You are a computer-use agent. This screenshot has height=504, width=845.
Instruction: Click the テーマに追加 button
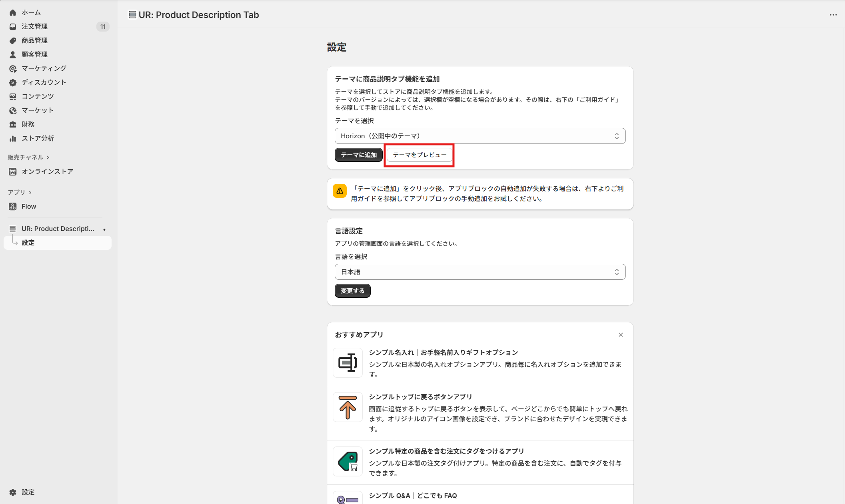[x=358, y=155]
